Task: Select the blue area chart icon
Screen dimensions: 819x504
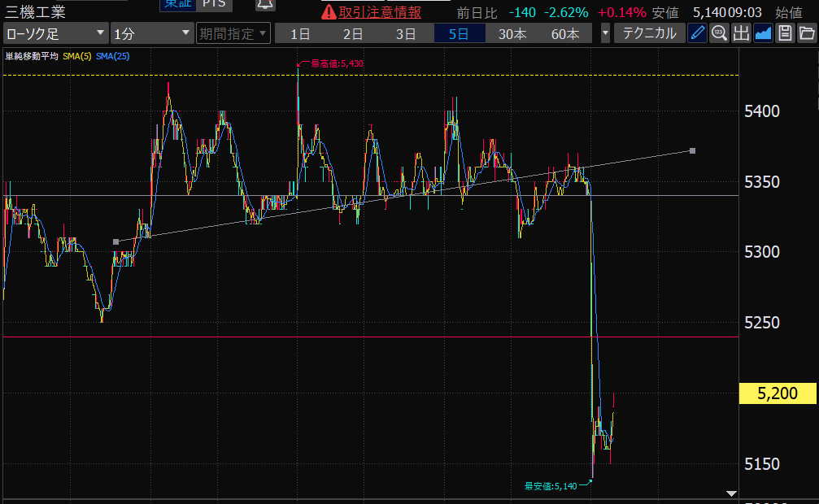Action: [763, 33]
